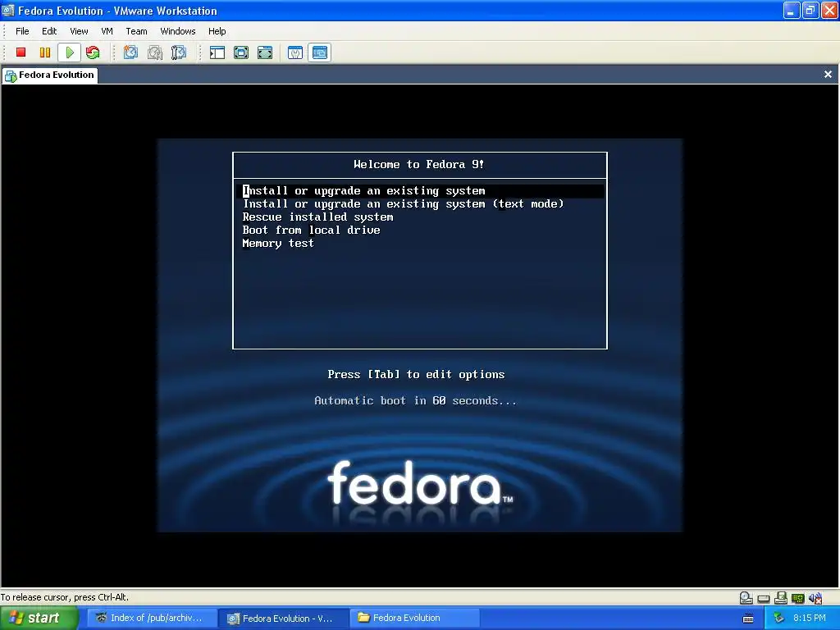Show the console view toolbar icon

[319, 52]
